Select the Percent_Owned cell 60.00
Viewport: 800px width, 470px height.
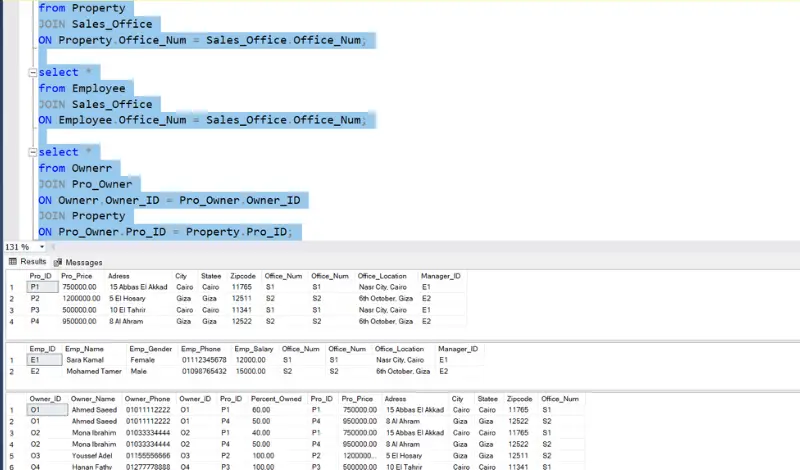click(261, 410)
